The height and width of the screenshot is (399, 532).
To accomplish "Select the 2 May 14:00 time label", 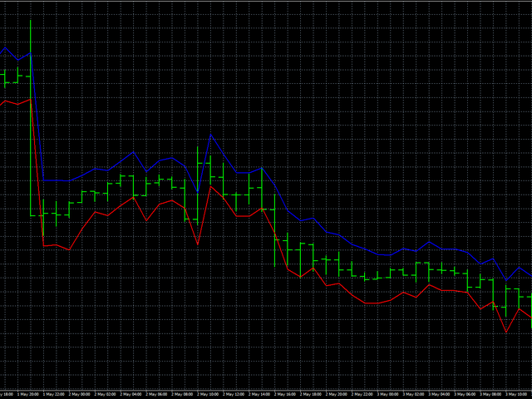I will tap(261, 393).
